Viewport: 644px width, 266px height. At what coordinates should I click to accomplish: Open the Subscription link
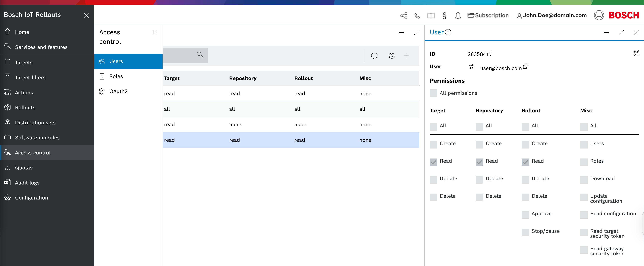point(488,15)
